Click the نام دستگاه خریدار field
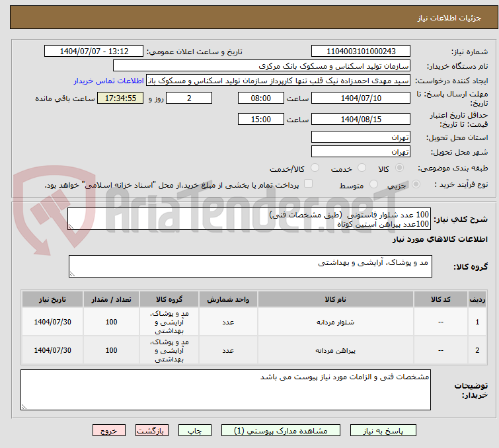 [x=261, y=66]
